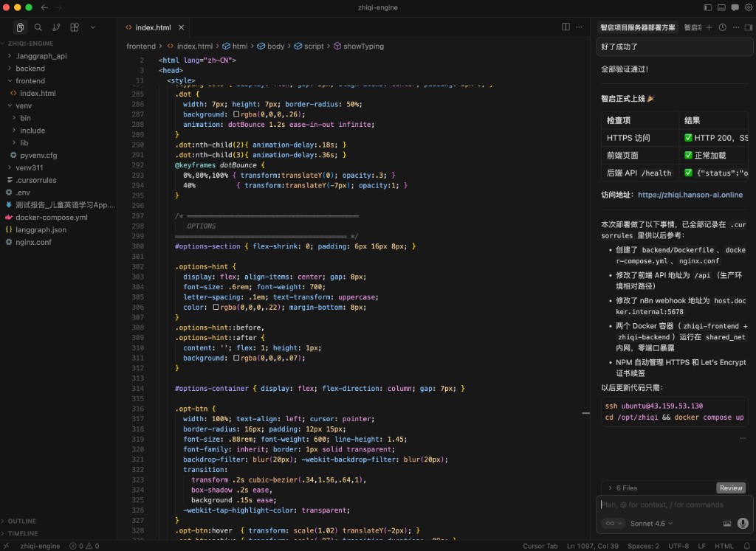Image resolution: width=756 pixels, height=551 pixels.
Task: Click the rgba color swatch on line 287
Action: click(x=236, y=115)
